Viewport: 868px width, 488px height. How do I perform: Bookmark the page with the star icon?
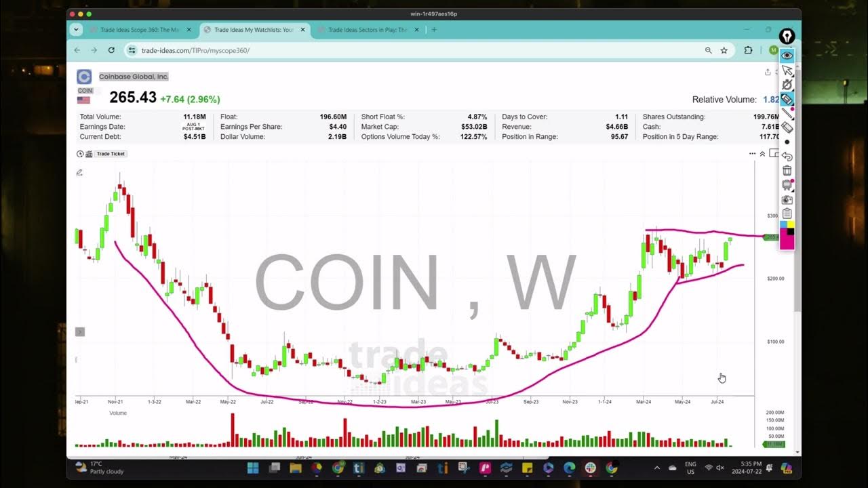pyautogui.click(x=724, y=50)
